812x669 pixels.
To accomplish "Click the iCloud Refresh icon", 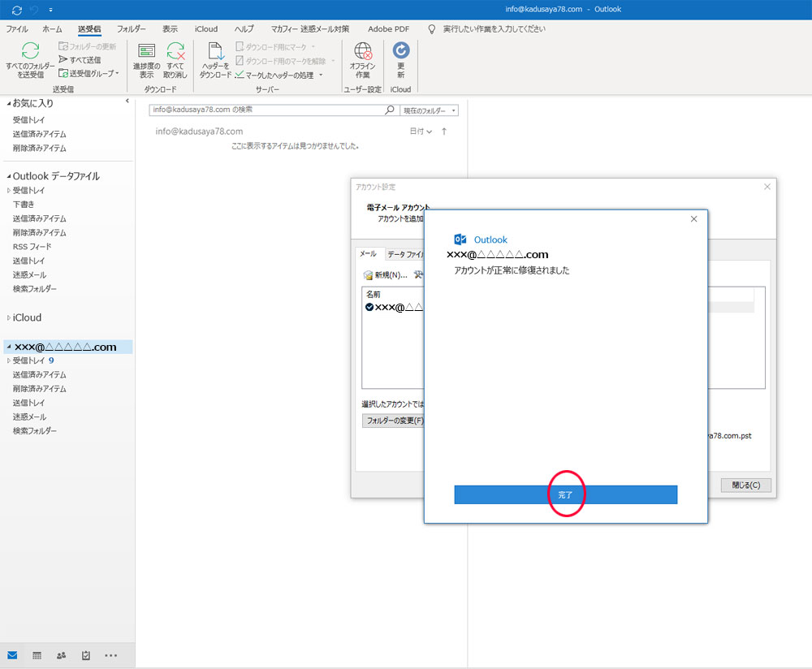I will (401, 50).
